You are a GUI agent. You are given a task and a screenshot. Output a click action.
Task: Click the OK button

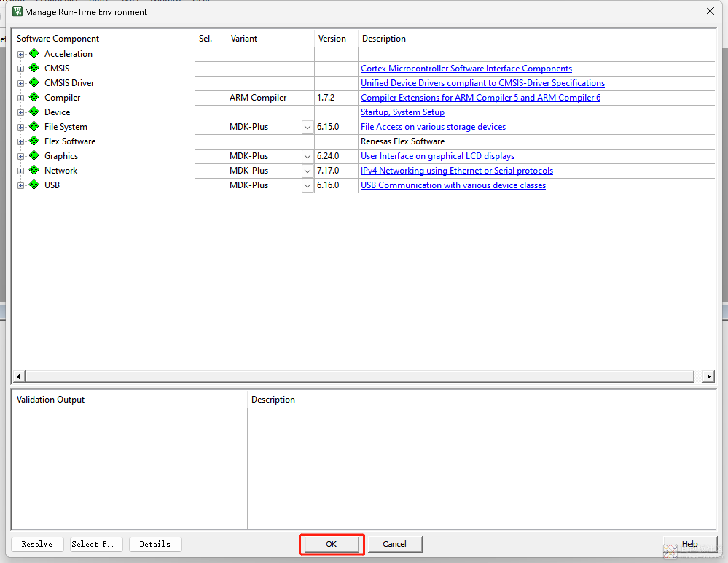(332, 544)
